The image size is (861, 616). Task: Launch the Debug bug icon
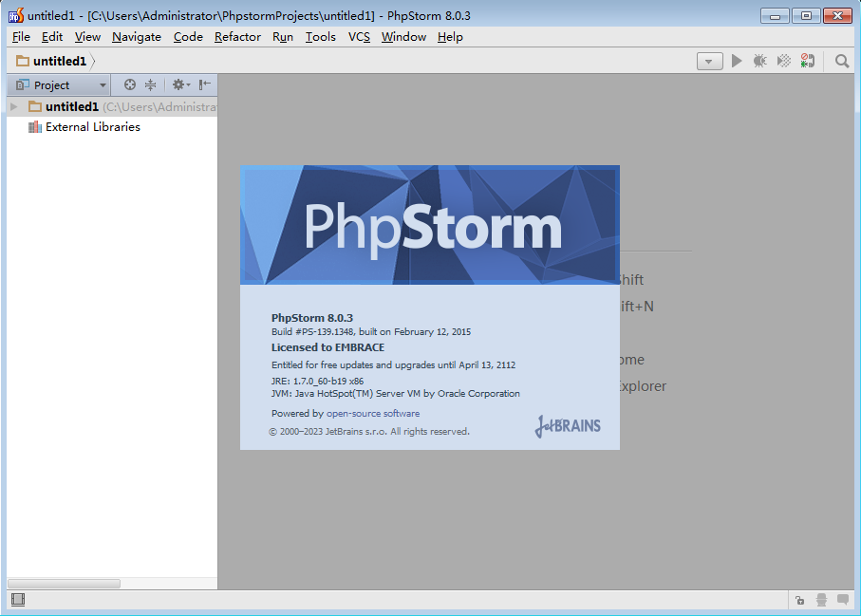coord(760,61)
